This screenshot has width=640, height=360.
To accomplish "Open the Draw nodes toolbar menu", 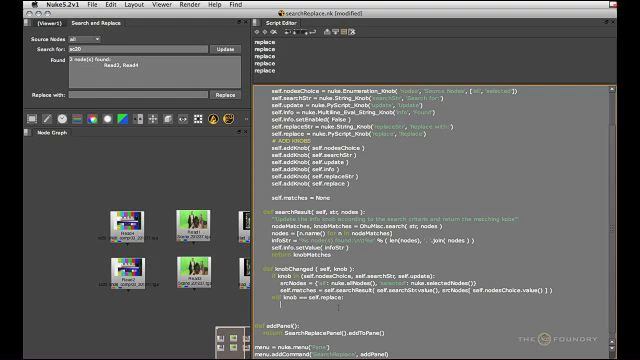I will point(47,119).
